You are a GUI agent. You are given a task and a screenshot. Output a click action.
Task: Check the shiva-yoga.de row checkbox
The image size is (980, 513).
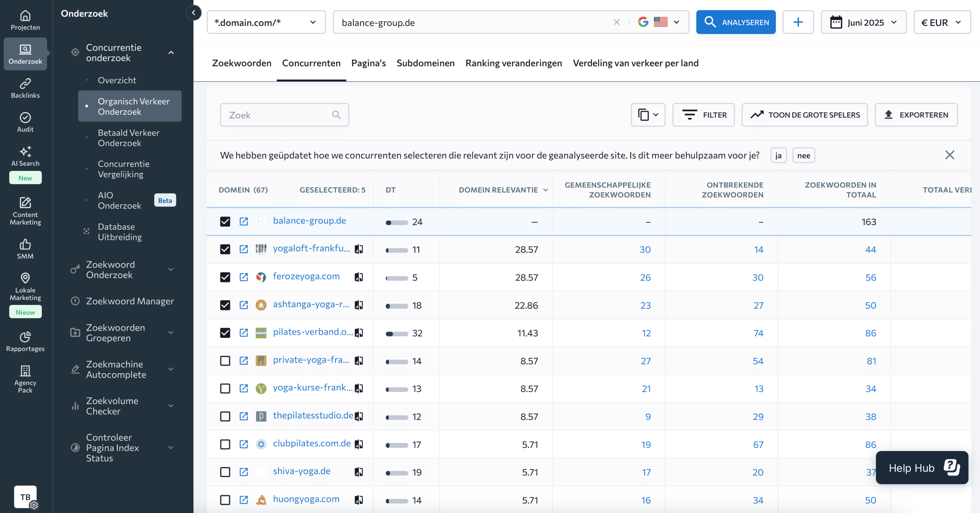coord(225,472)
